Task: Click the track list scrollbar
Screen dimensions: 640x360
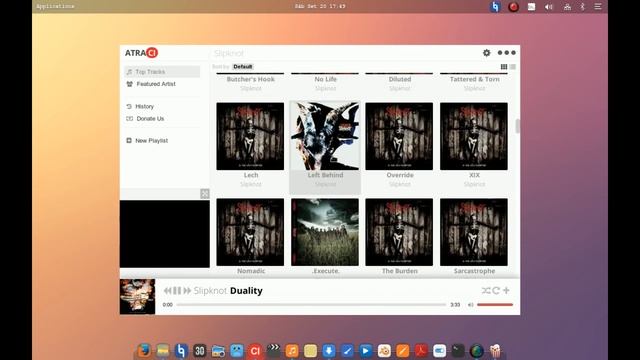Action: [517, 126]
